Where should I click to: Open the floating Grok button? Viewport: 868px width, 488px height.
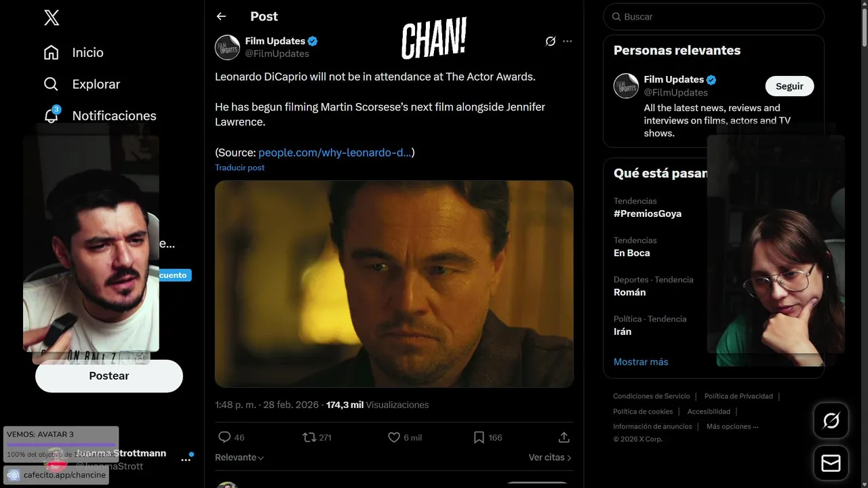click(831, 421)
